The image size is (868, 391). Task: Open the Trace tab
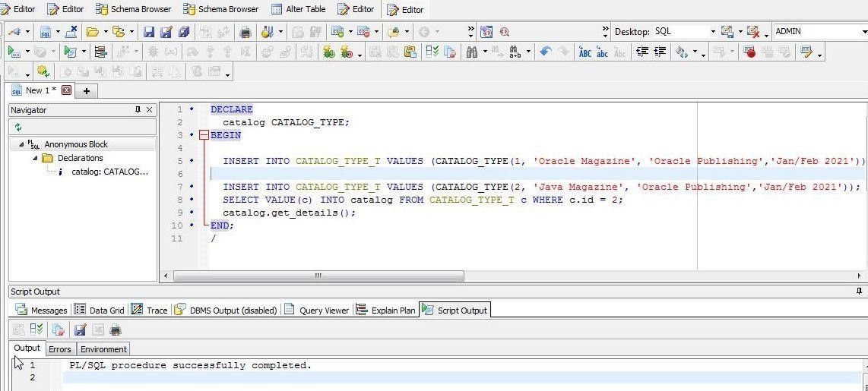(150, 311)
